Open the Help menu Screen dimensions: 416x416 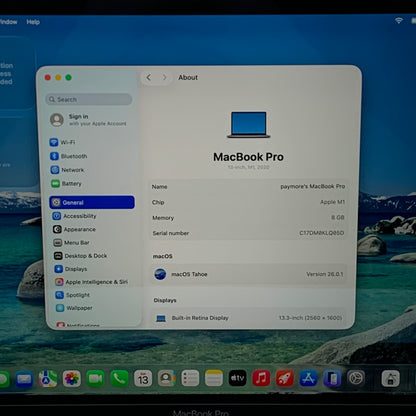33,22
